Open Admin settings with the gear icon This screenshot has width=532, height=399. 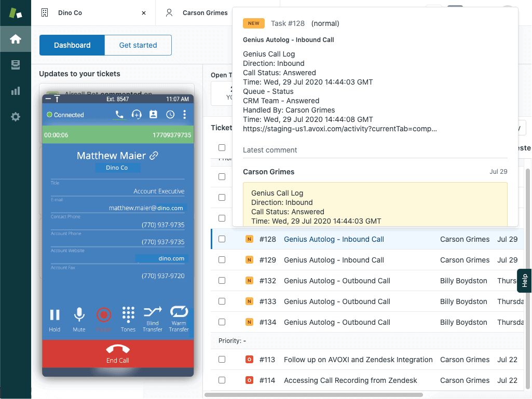pyautogui.click(x=15, y=117)
